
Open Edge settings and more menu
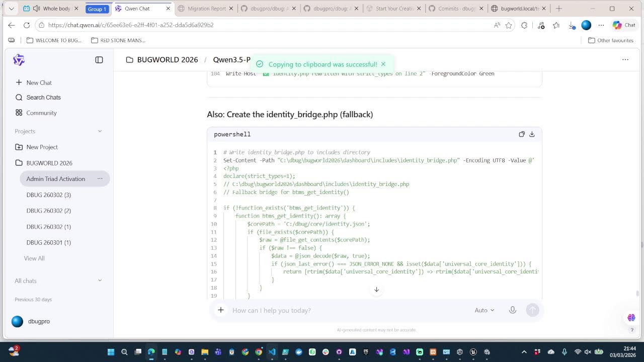[601, 25]
